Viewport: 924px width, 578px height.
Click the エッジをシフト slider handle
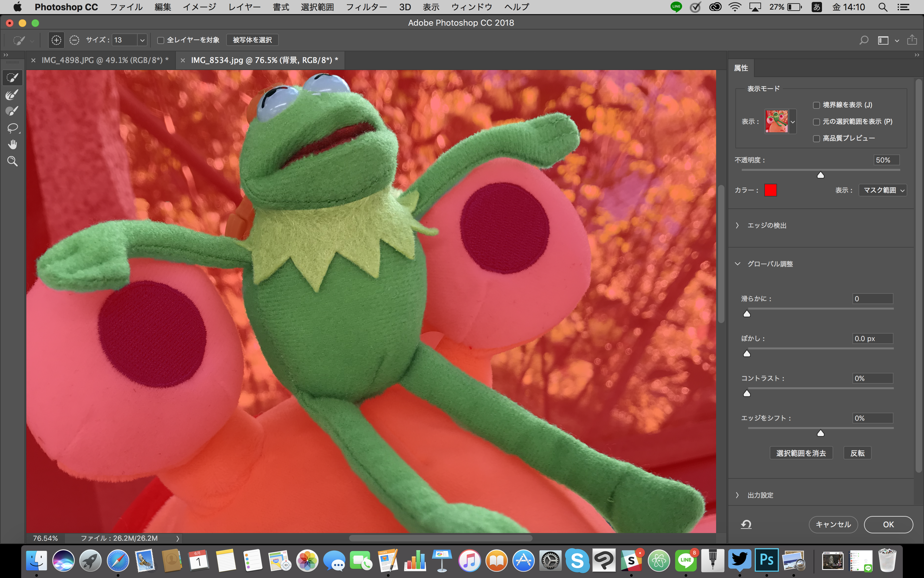820,433
